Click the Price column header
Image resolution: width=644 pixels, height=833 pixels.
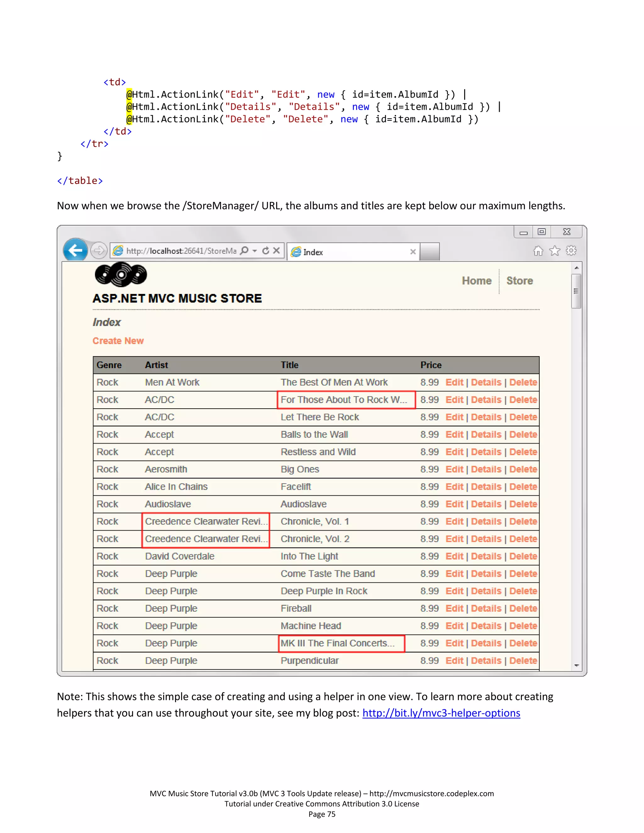tap(431, 365)
